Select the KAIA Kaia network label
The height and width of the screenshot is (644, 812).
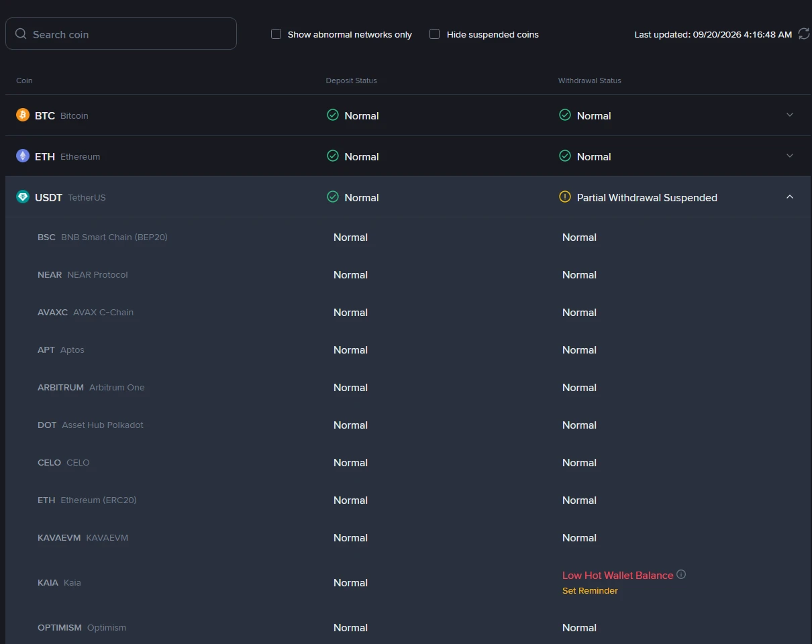pos(59,582)
